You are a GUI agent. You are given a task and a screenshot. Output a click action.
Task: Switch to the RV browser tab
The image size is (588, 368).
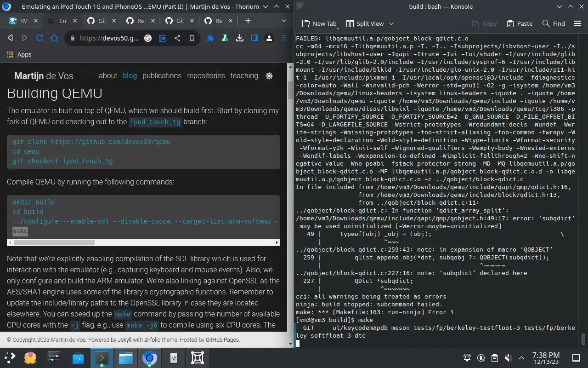[18, 21]
